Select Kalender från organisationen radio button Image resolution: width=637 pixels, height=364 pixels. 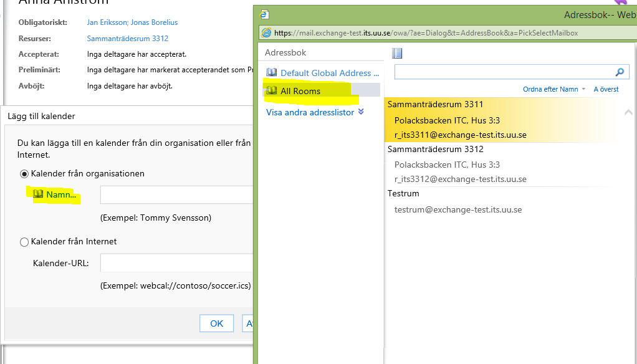coord(24,174)
